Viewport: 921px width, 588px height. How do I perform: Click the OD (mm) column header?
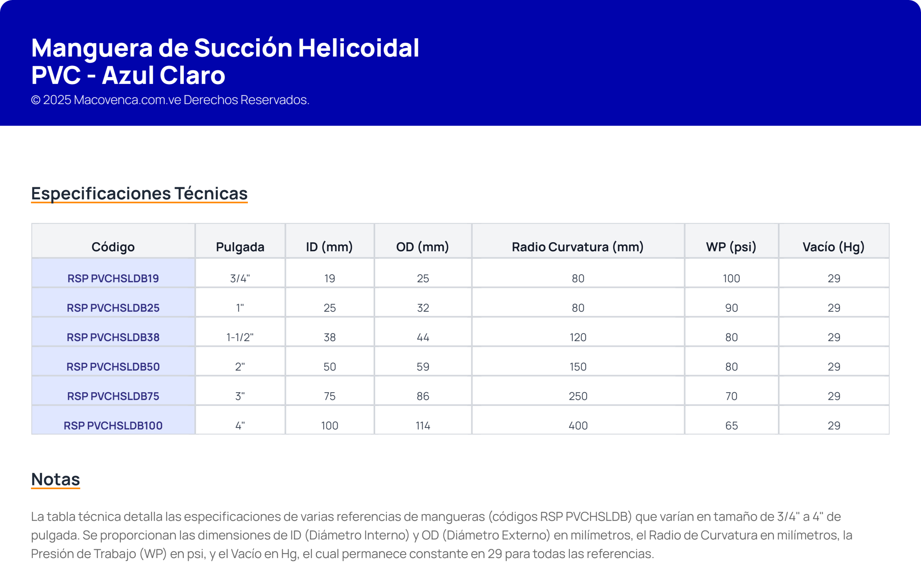click(x=423, y=247)
